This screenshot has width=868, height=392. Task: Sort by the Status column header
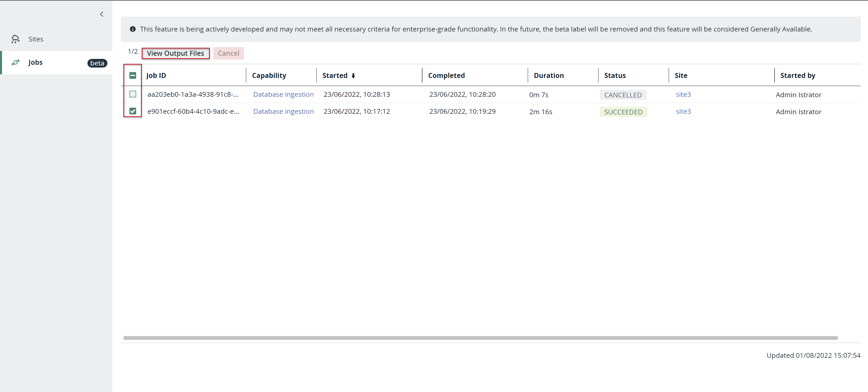click(x=615, y=75)
